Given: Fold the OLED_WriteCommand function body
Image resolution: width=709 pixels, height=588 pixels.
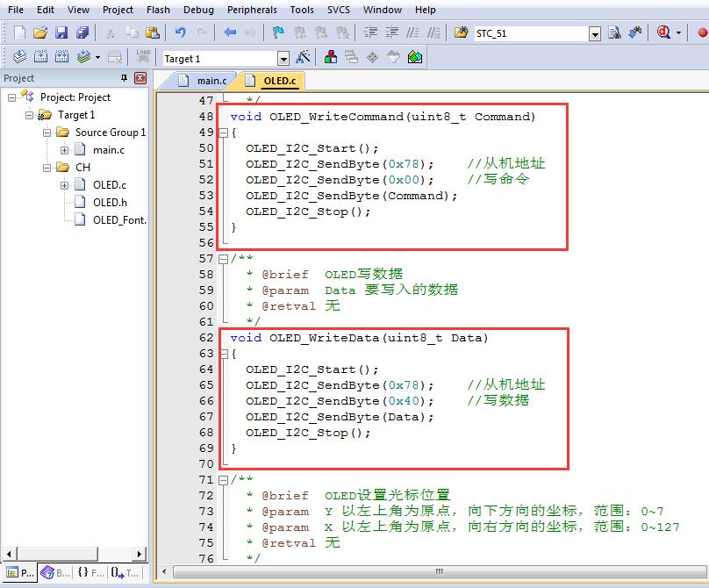Looking at the screenshot, I should pyautogui.click(x=223, y=133).
